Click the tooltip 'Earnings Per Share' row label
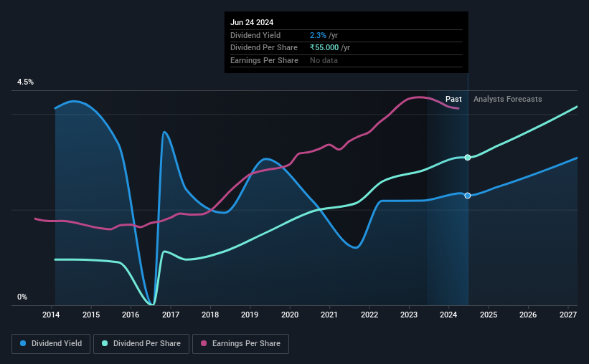The width and height of the screenshot is (589, 364). tap(264, 60)
